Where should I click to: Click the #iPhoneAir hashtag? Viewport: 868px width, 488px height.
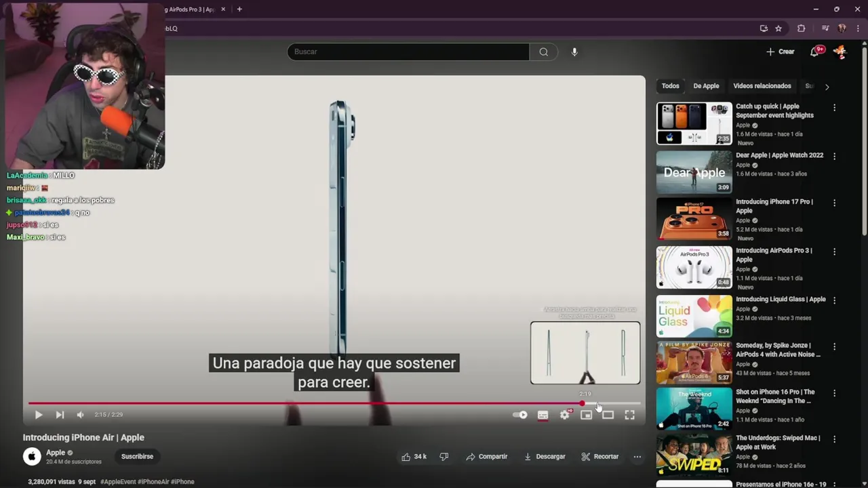pos(153,482)
